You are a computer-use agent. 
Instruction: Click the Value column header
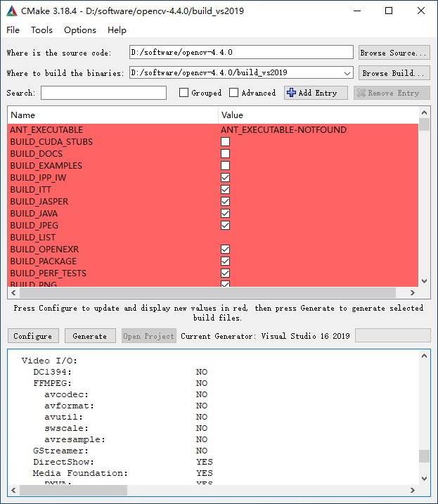point(318,115)
